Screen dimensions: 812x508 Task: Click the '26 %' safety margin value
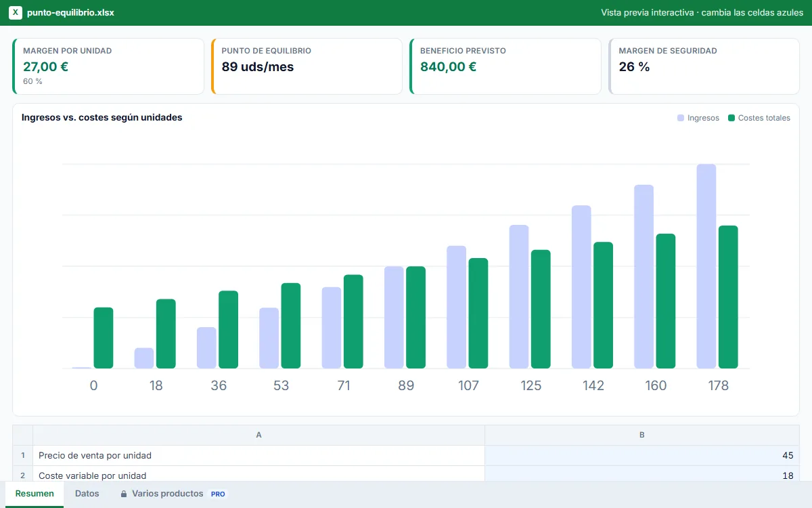[634, 66]
